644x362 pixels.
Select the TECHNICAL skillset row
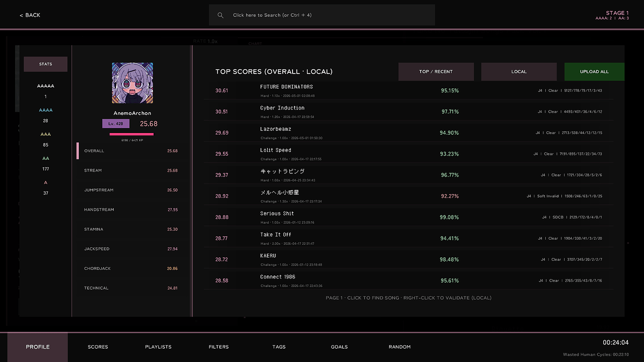pos(131,288)
